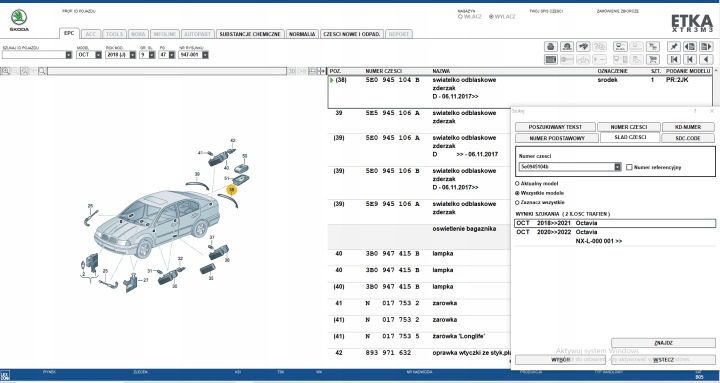Click the WYBOR button
Image resolution: width=720 pixels, height=383 pixels.
(560, 360)
